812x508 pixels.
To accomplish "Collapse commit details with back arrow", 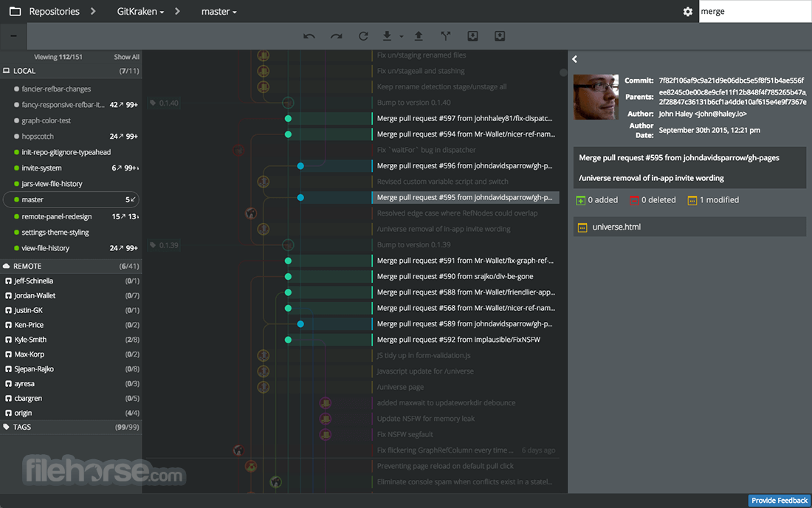I will point(575,59).
